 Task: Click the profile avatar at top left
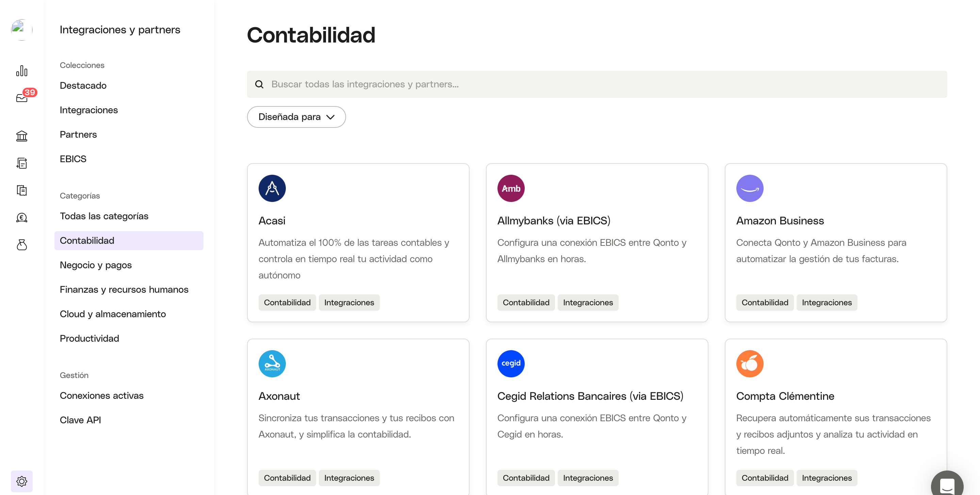point(22,30)
